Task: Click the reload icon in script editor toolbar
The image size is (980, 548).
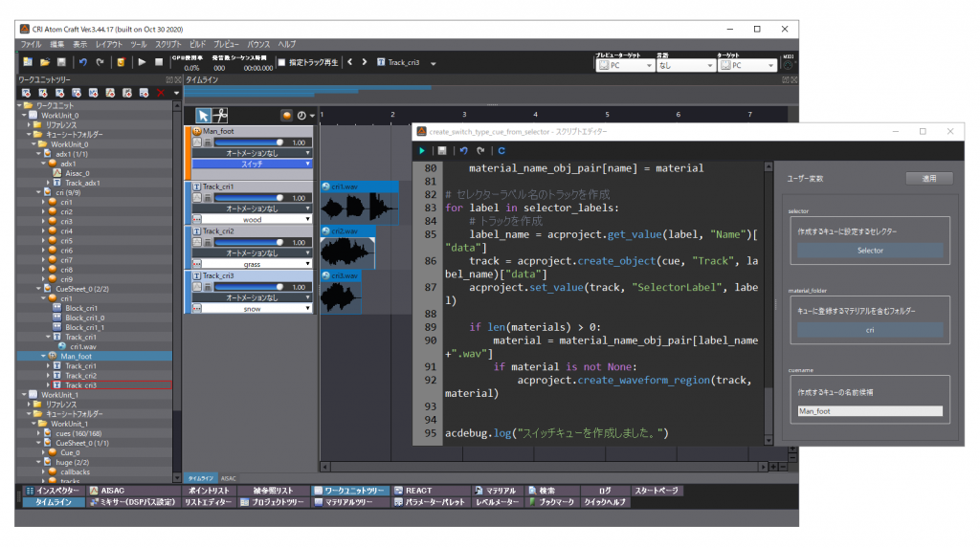Action: click(501, 150)
